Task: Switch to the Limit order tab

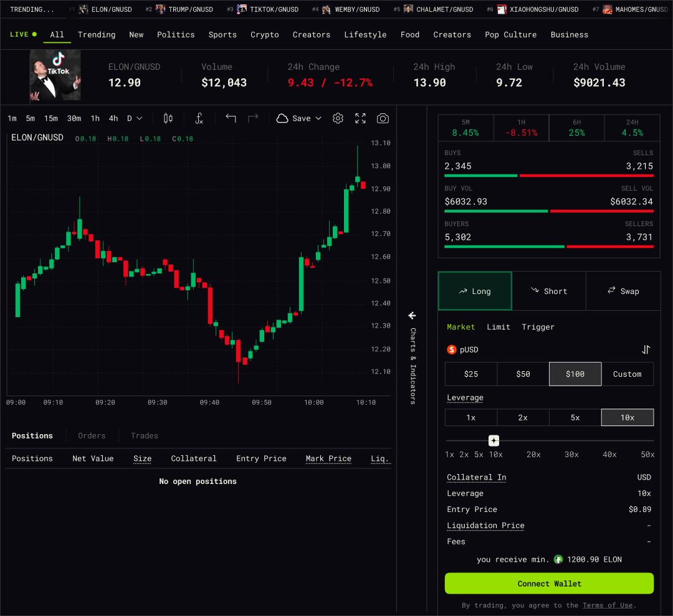Action: 499,327
